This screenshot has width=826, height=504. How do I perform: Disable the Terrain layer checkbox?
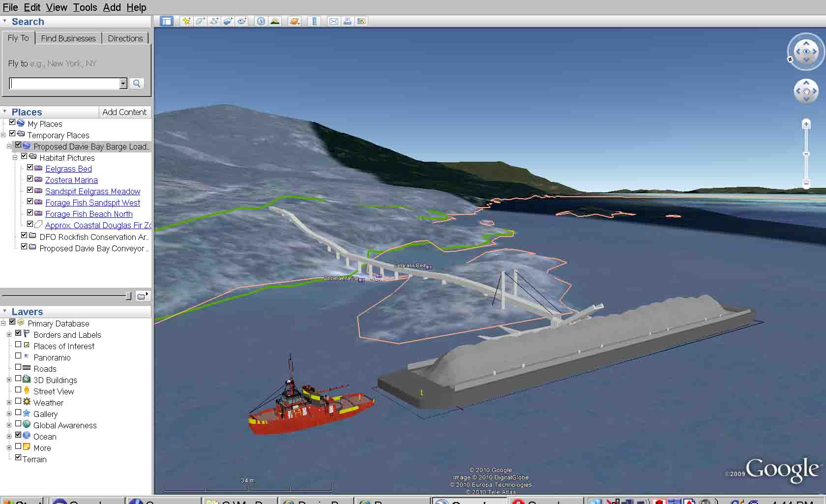18,458
